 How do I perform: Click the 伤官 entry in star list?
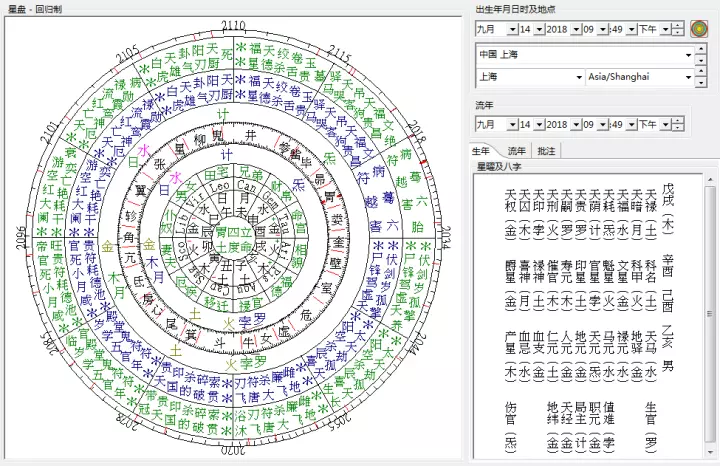click(x=511, y=414)
